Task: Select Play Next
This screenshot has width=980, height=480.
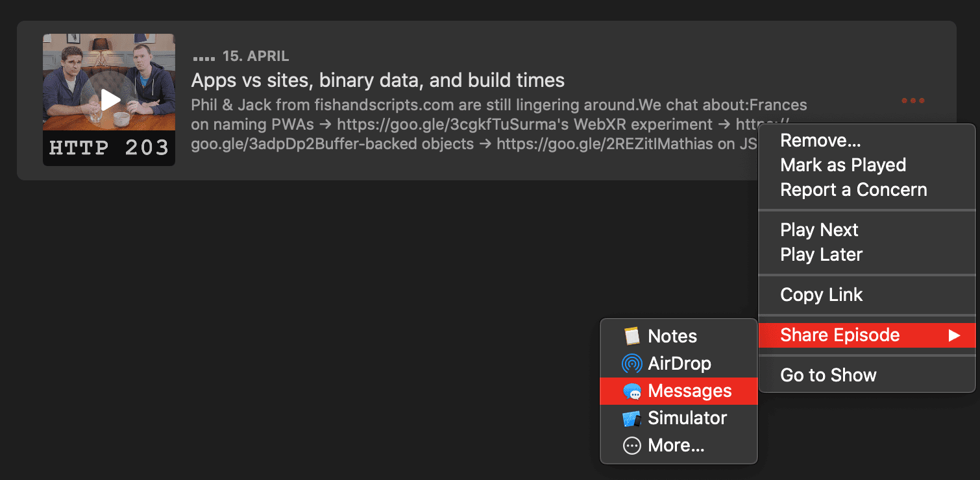Action: pyautogui.click(x=819, y=230)
